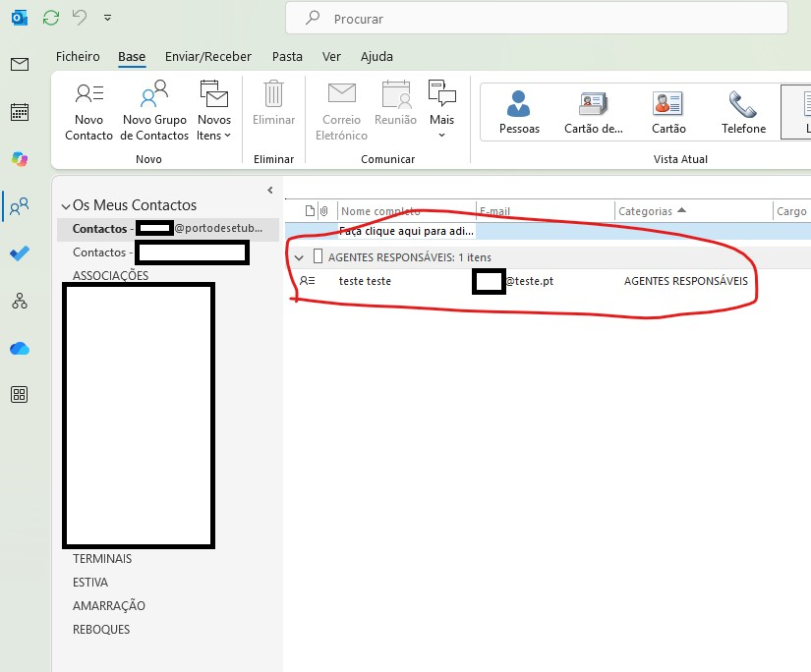811x672 pixels.
Task: Open the REBOQUES contacts folder
Action: 101,630
